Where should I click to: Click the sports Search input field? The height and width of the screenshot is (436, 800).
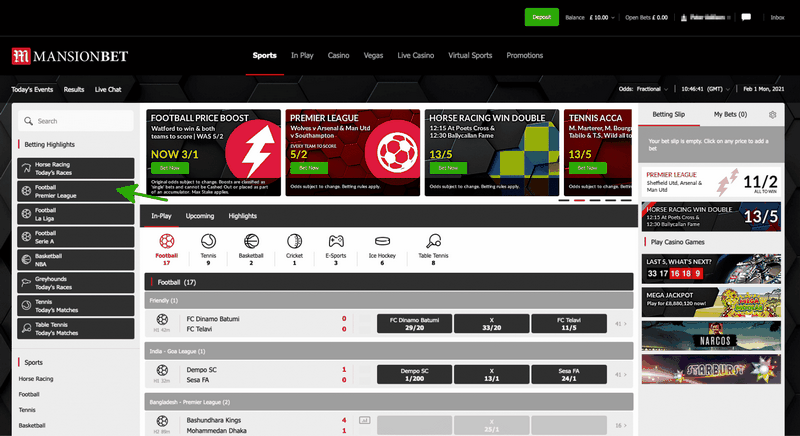coord(76,121)
